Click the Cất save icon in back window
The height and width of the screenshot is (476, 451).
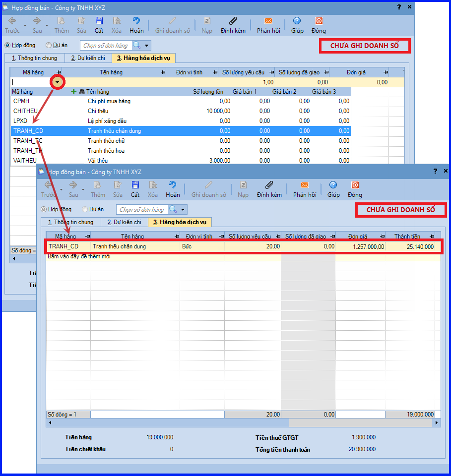(99, 21)
